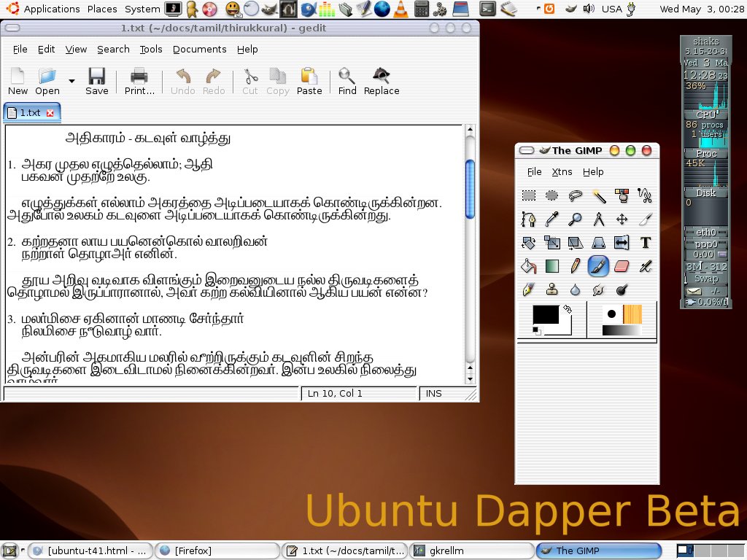
Task: Reset colors to default black and white
Action: [x=536, y=330]
